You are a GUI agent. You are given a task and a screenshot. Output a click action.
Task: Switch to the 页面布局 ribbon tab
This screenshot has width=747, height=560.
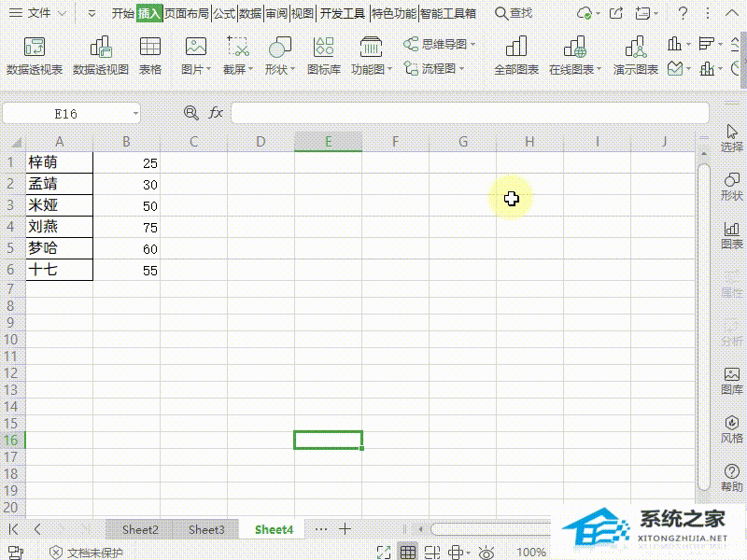tap(187, 13)
